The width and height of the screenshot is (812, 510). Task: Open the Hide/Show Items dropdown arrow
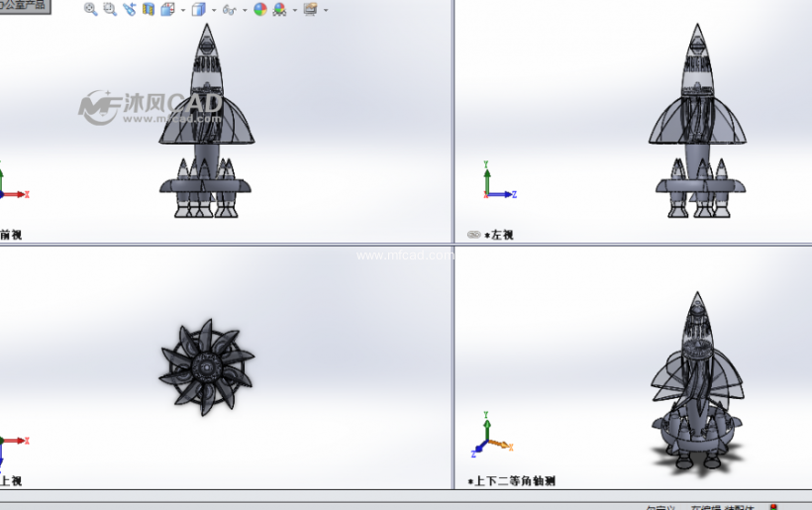coord(245,10)
